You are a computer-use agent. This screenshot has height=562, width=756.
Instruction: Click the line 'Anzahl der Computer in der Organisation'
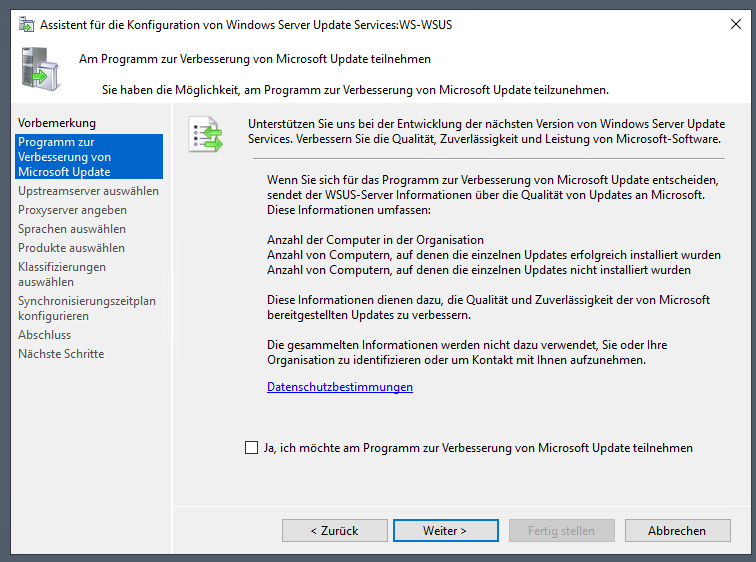coord(375,240)
